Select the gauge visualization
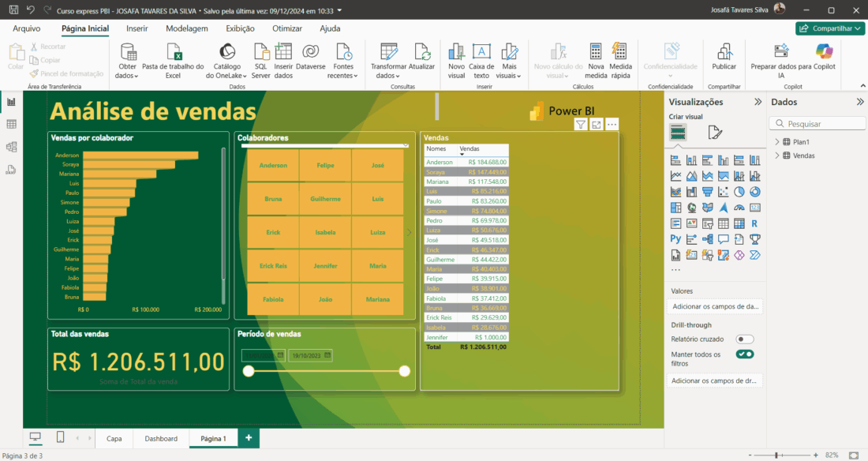868x461 pixels. point(739,208)
